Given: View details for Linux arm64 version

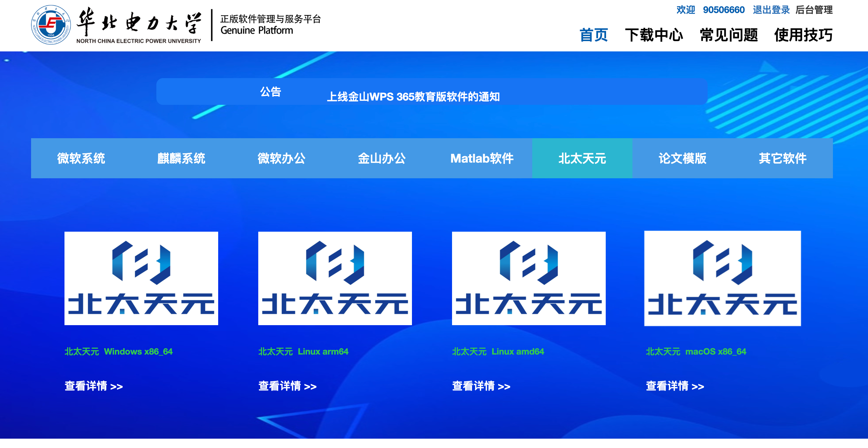Looking at the screenshot, I should tap(287, 386).
